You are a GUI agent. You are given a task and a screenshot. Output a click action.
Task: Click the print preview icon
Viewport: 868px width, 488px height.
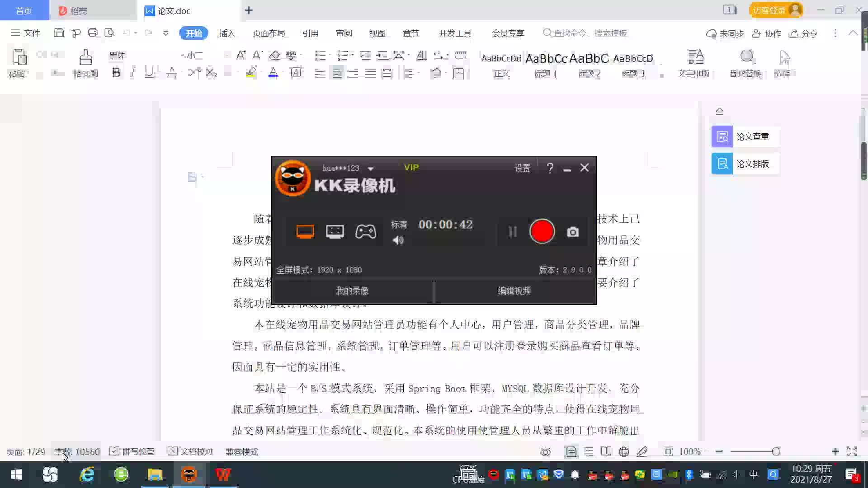pos(109,33)
